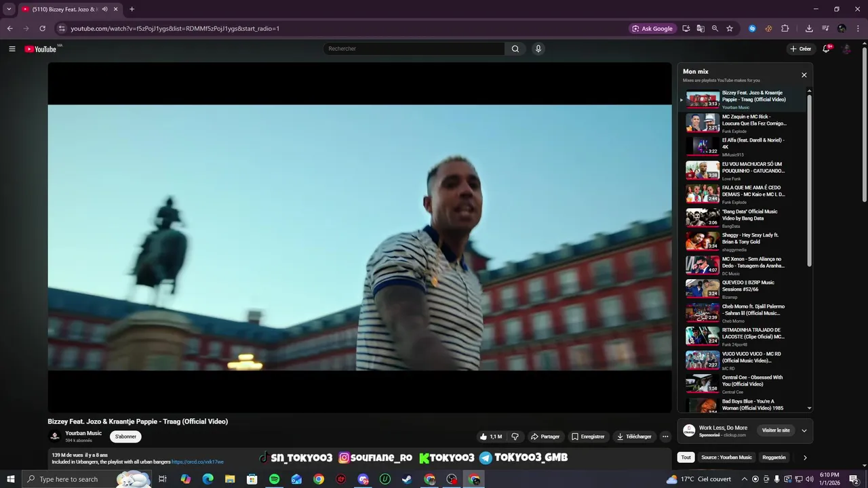Open the Yourban Music channel avatar

pyautogui.click(x=55, y=436)
